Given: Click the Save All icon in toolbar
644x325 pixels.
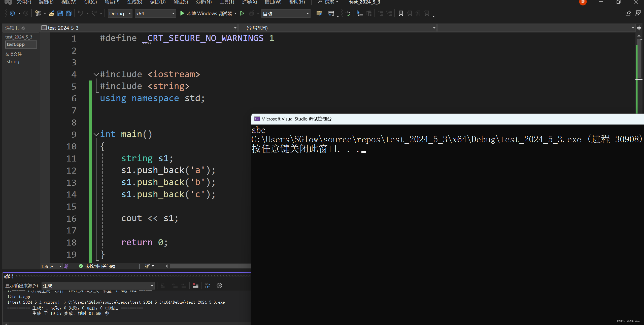Looking at the screenshot, I should point(69,14).
